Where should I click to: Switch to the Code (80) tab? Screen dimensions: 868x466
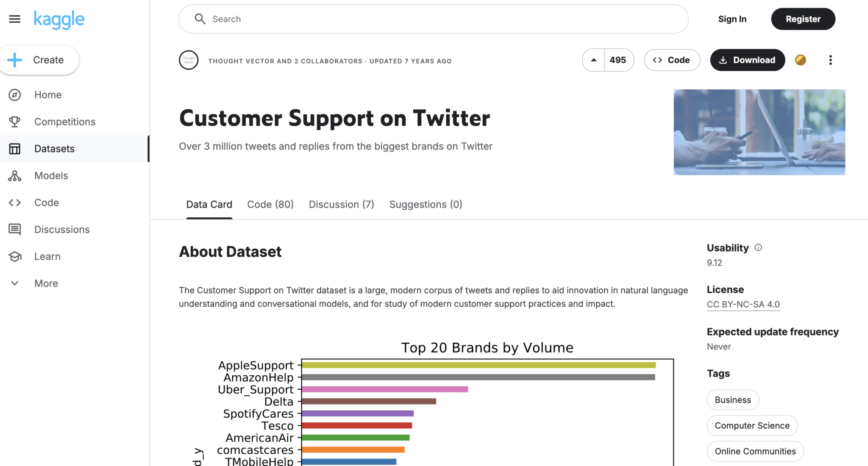tap(270, 205)
